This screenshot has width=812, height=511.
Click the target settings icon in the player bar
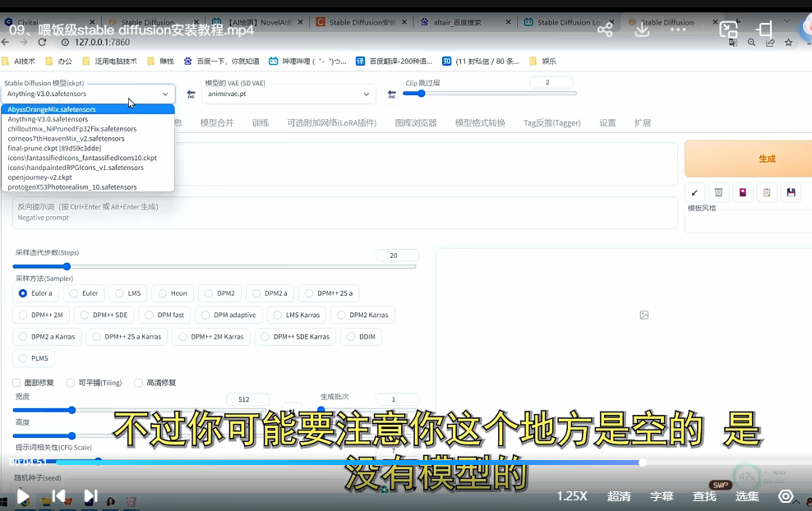[786, 496]
